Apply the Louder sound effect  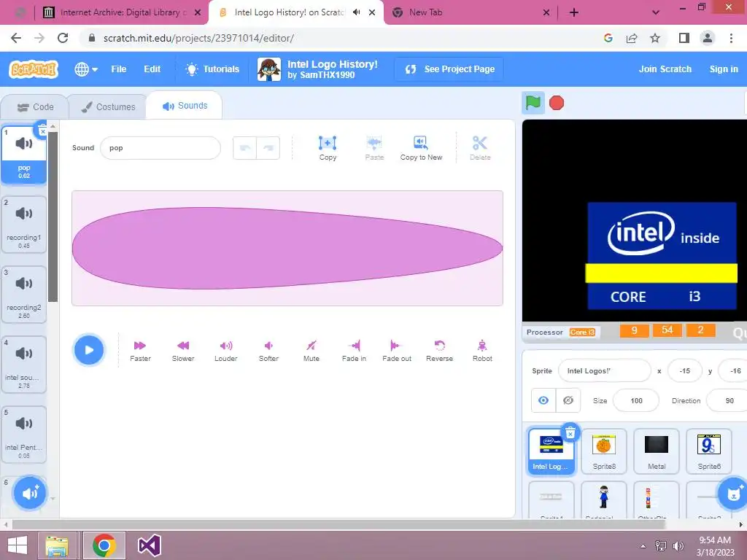226,351
